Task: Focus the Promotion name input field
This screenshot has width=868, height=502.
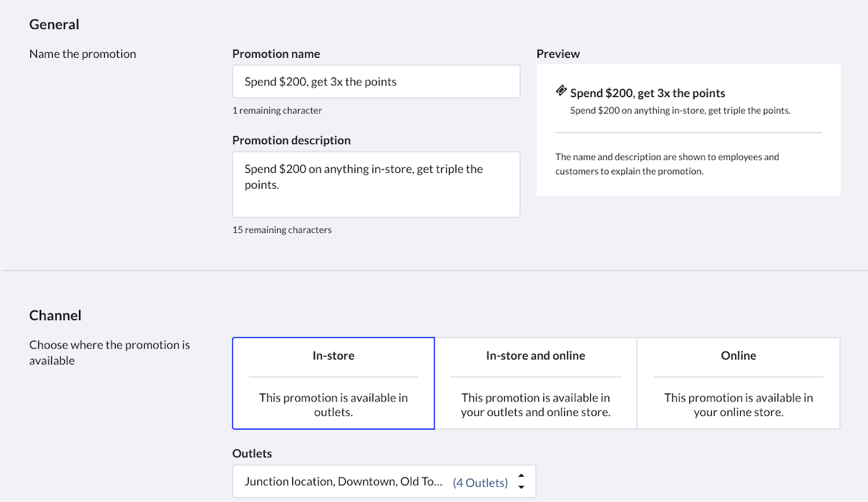Action: pos(375,82)
